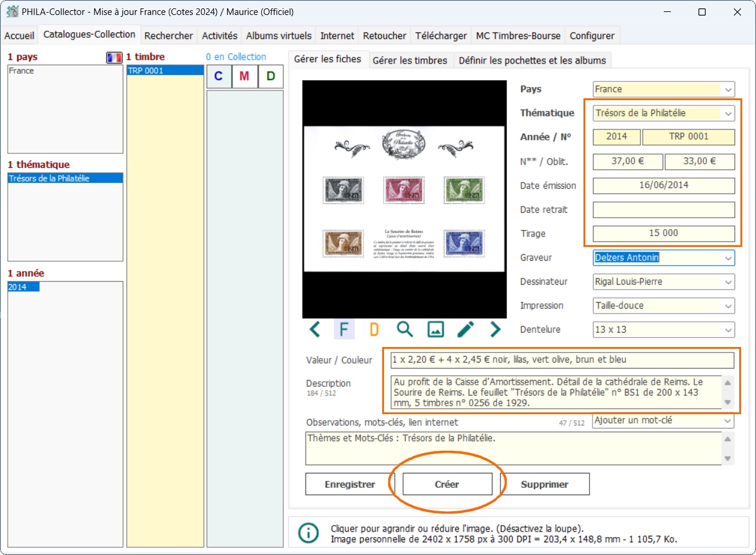Click the Date émission field

664,185
